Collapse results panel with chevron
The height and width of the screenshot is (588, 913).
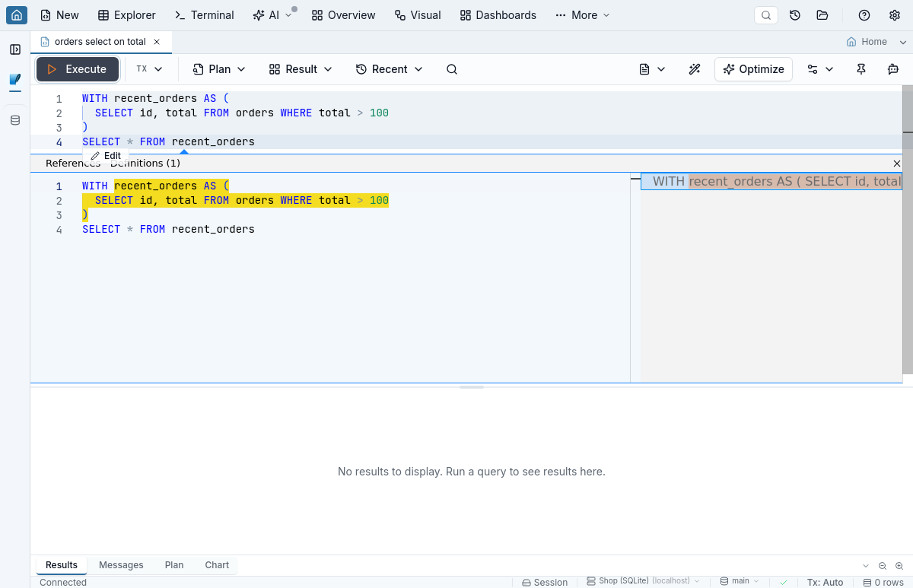(x=866, y=566)
